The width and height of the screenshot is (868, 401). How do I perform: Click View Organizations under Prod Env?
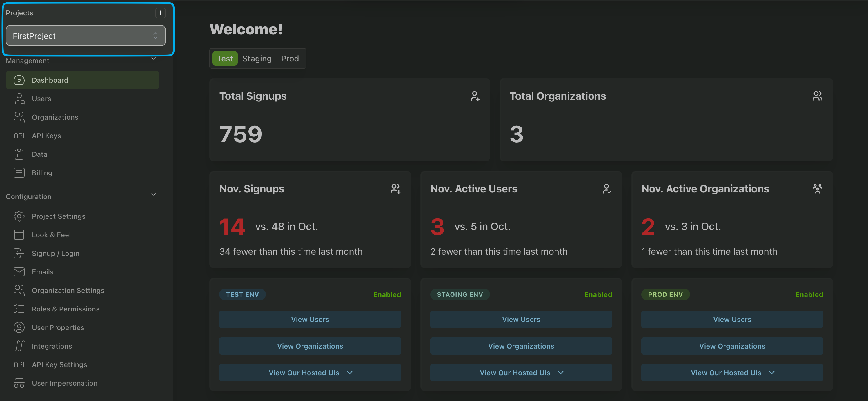[x=732, y=346]
